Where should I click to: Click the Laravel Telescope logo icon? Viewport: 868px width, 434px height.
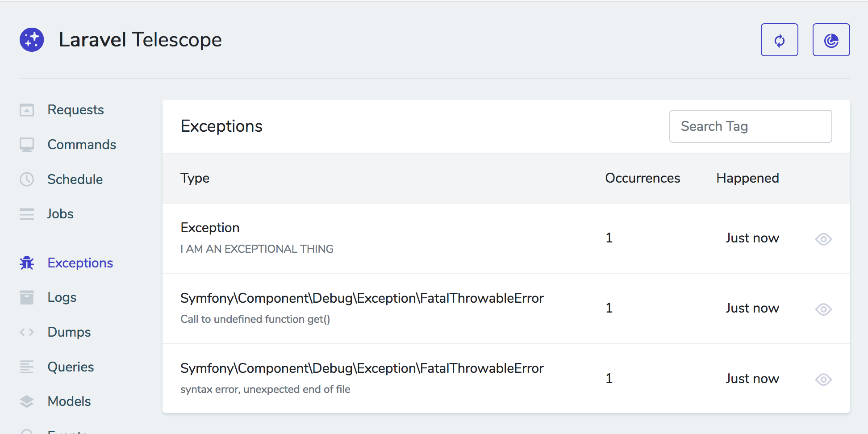(x=31, y=40)
